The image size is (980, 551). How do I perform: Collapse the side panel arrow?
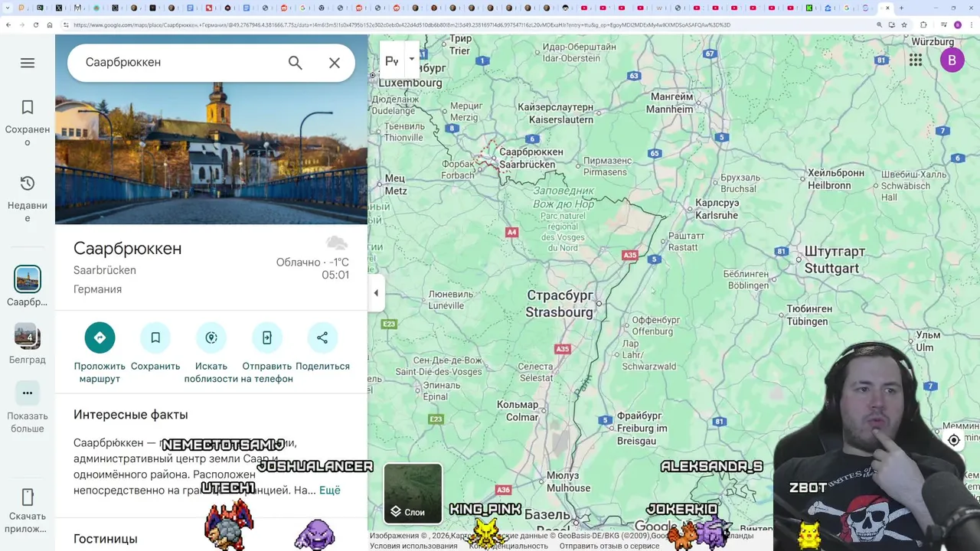click(376, 293)
